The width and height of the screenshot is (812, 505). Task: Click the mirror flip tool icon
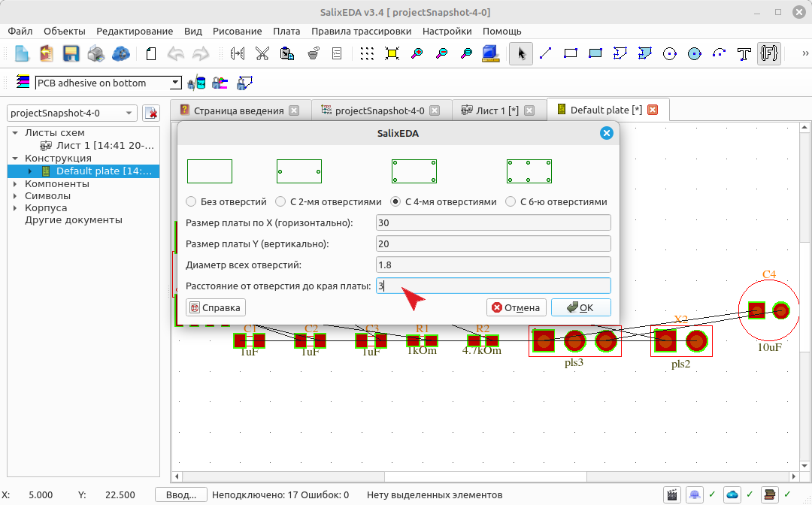(237, 53)
